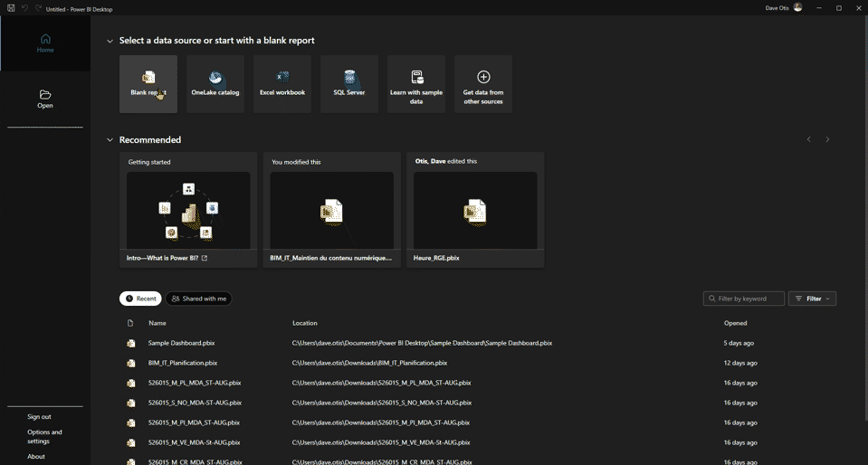The width and height of the screenshot is (868, 465).
Task: Sort by the Name column header
Action: click(x=157, y=323)
